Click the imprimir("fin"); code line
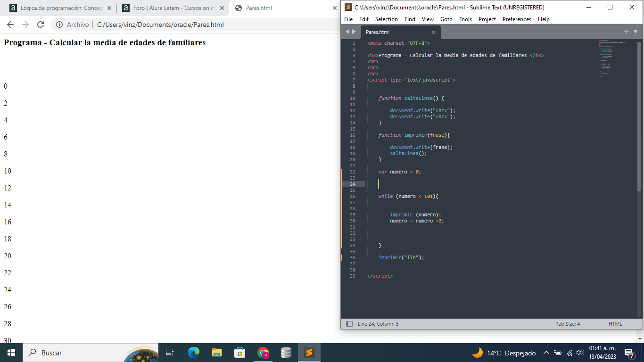Viewport: 644px width, 362px height. [x=401, y=257]
